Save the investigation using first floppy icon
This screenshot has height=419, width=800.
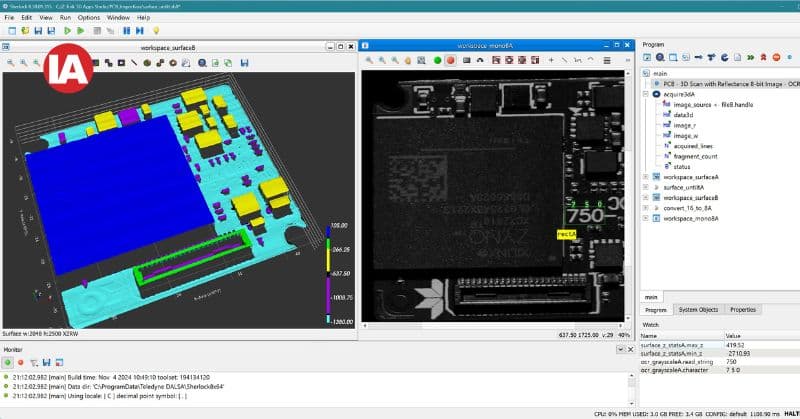pos(38,31)
